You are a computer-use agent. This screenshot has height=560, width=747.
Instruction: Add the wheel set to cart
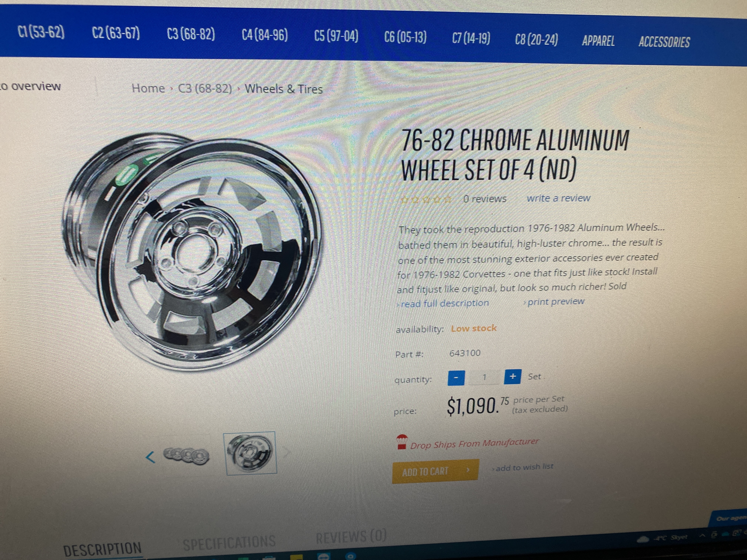(435, 471)
